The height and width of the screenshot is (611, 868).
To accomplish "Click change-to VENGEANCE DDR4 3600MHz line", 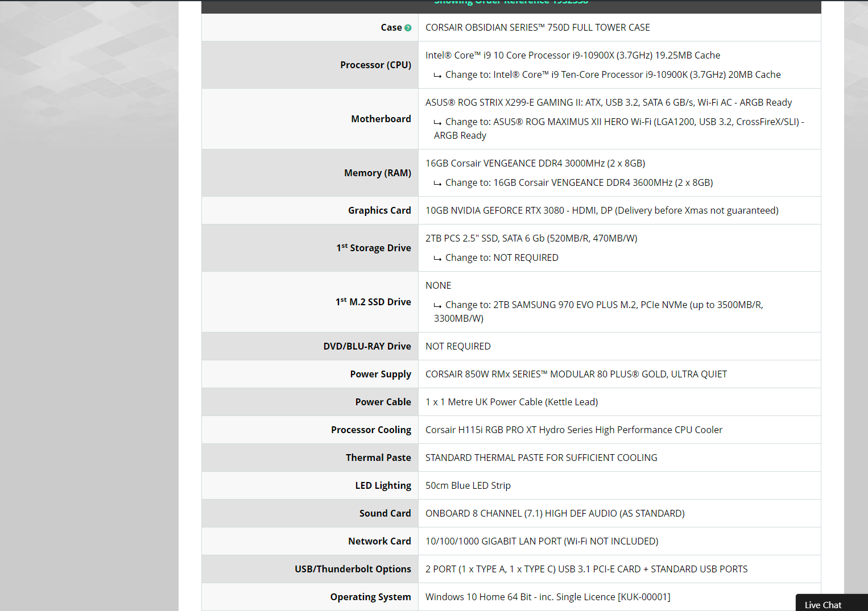I will click(573, 182).
